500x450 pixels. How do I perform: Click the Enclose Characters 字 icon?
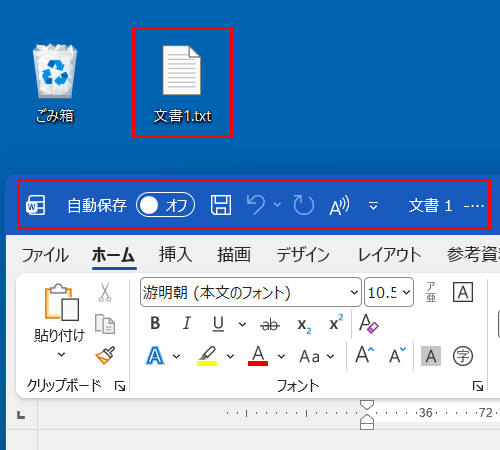pos(463,356)
